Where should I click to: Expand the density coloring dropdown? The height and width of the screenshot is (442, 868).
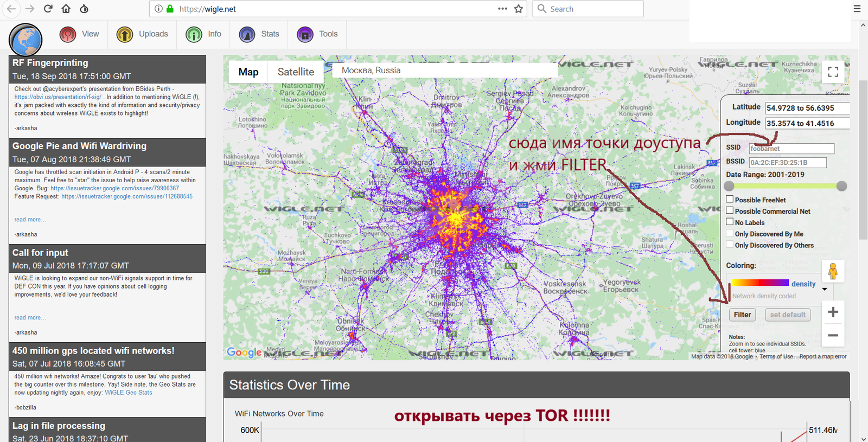(x=825, y=289)
